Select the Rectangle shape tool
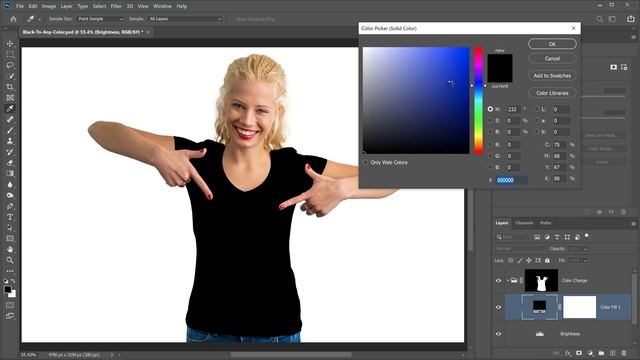The height and width of the screenshot is (360, 640). 10,238
